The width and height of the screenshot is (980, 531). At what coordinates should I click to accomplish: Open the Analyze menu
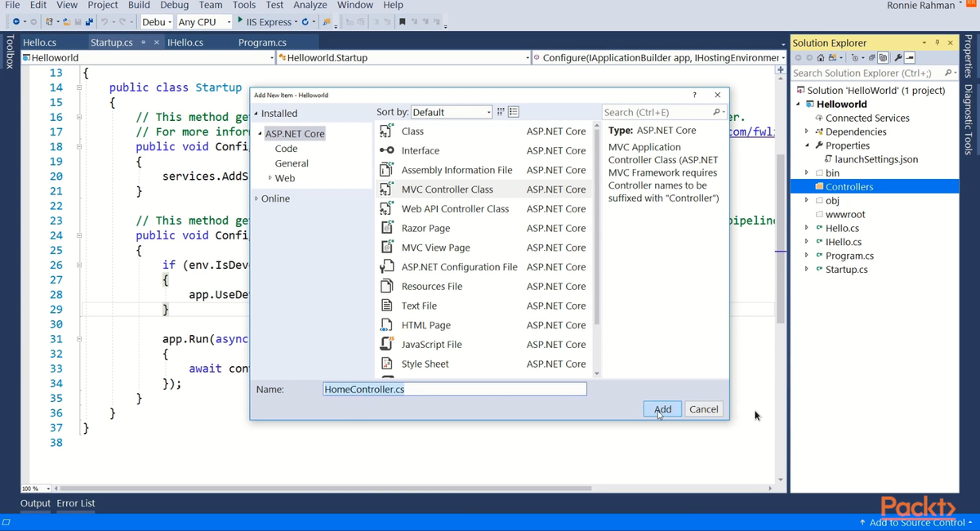(x=310, y=5)
